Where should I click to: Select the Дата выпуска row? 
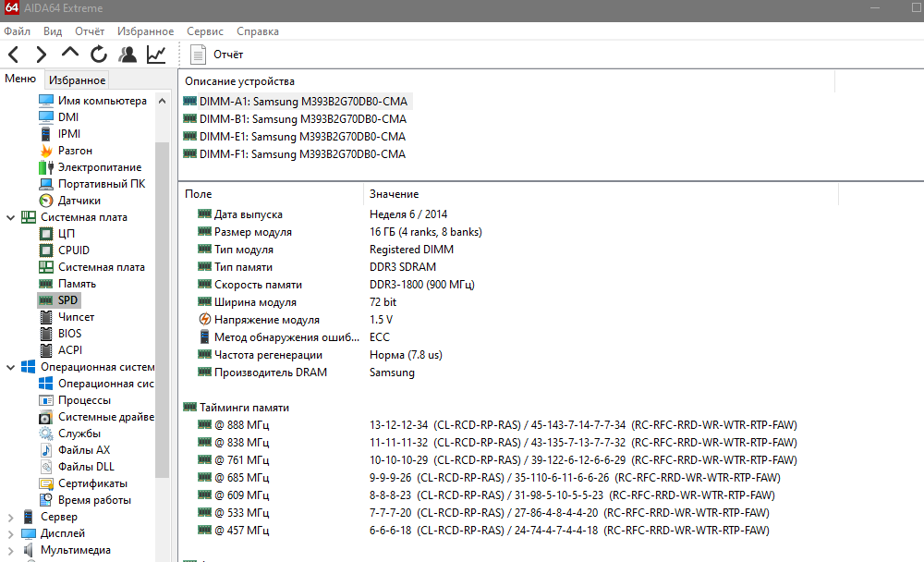[322, 214]
